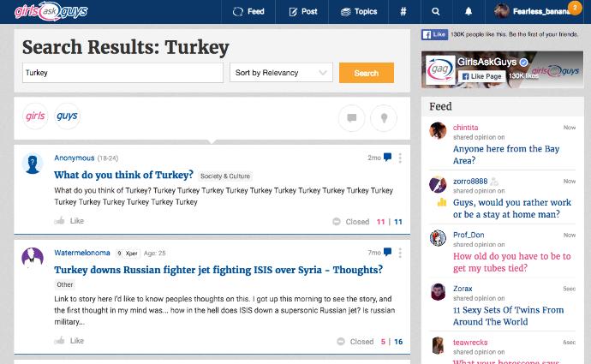Image resolution: width=591 pixels, height=364 pixels.
Task: Open the GirlsAskGuys home logo
Action: (51, 11)
